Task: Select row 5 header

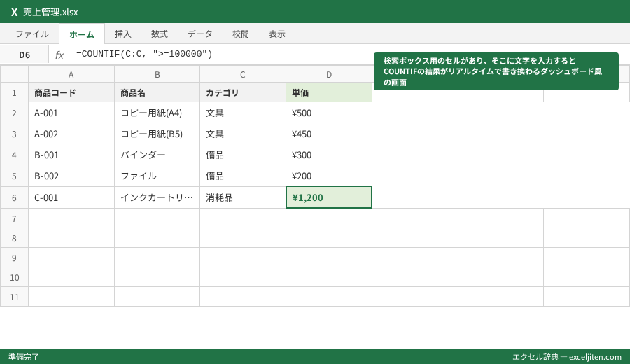Action: pos(14,176)
